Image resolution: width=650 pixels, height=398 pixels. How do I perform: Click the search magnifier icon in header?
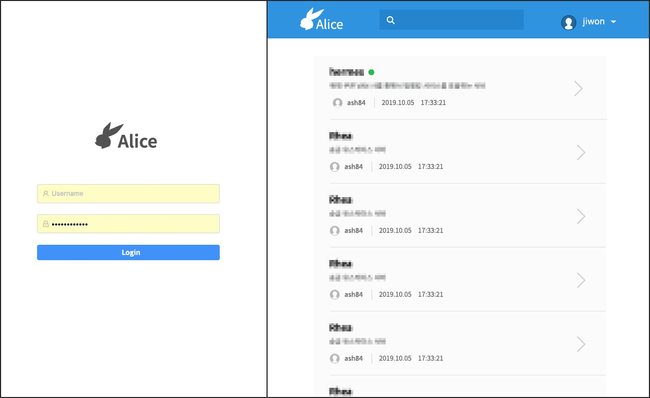pos(390,20)
